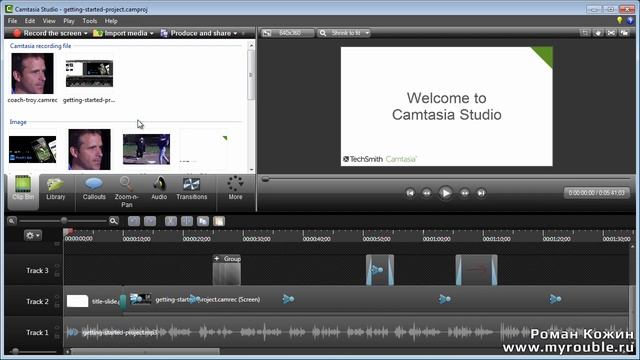
Task: Jump to previous clip in preview
Action: (x=410, y=193)
